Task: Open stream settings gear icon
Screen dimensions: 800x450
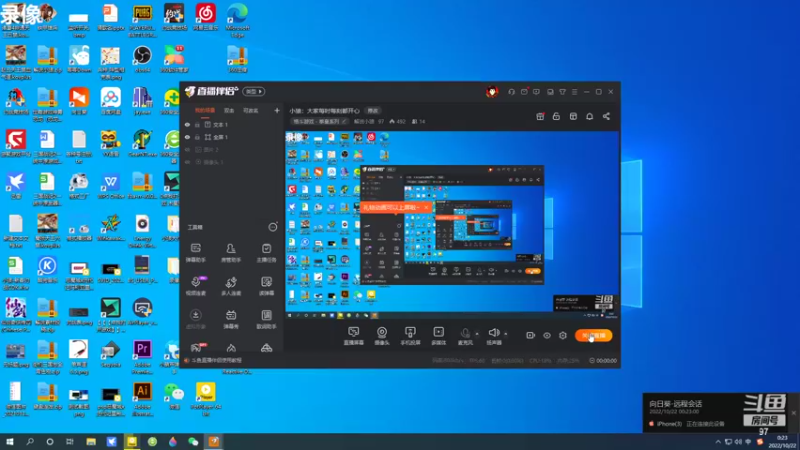Action: pos(563,335)
